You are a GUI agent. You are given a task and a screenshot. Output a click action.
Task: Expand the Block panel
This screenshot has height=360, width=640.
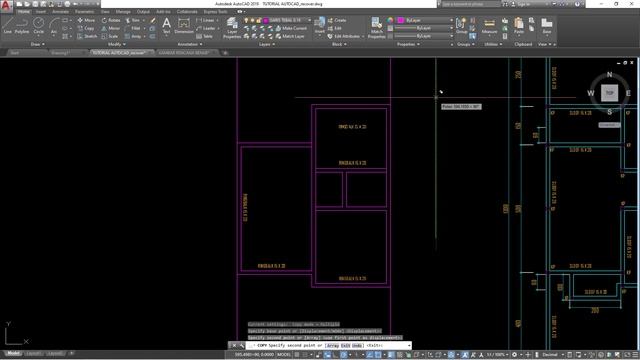(x=339, y=44)
